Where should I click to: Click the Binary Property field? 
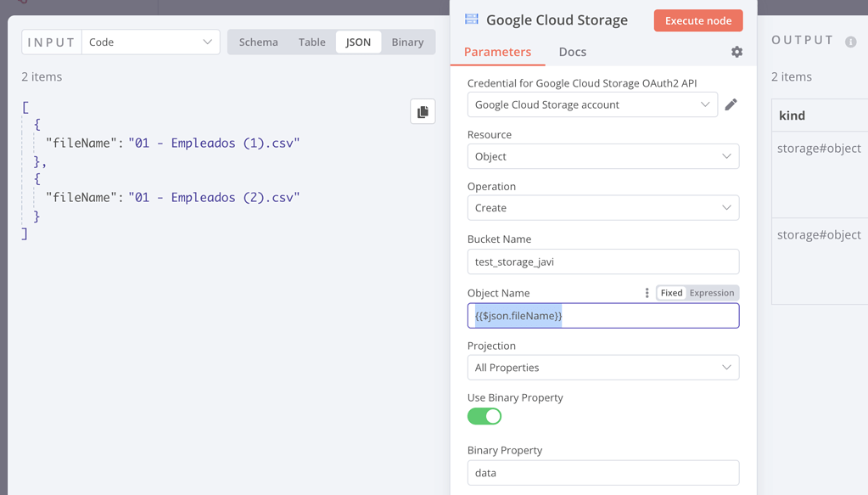(602, 473)
